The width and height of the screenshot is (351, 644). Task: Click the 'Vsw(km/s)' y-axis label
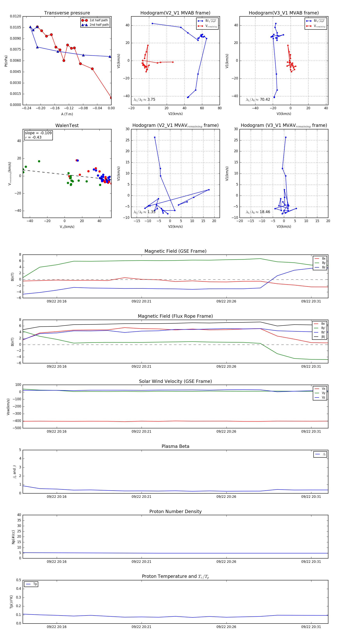tap(8, 407)
